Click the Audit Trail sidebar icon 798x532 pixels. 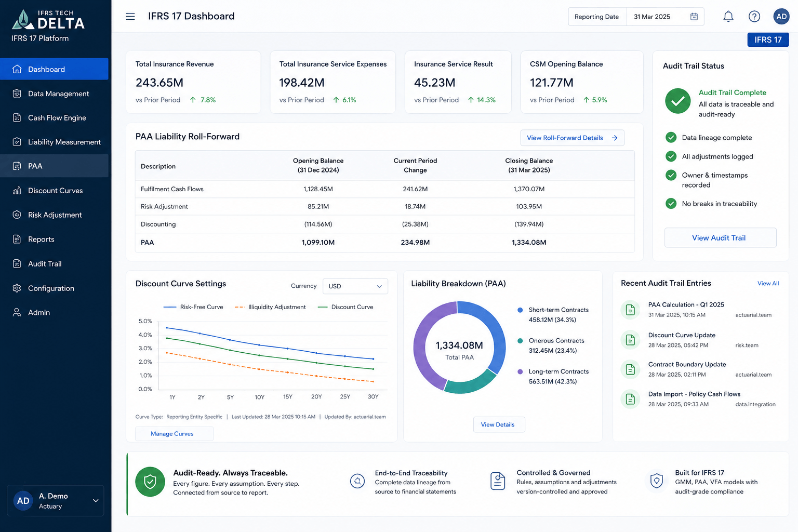click(17, 264)
